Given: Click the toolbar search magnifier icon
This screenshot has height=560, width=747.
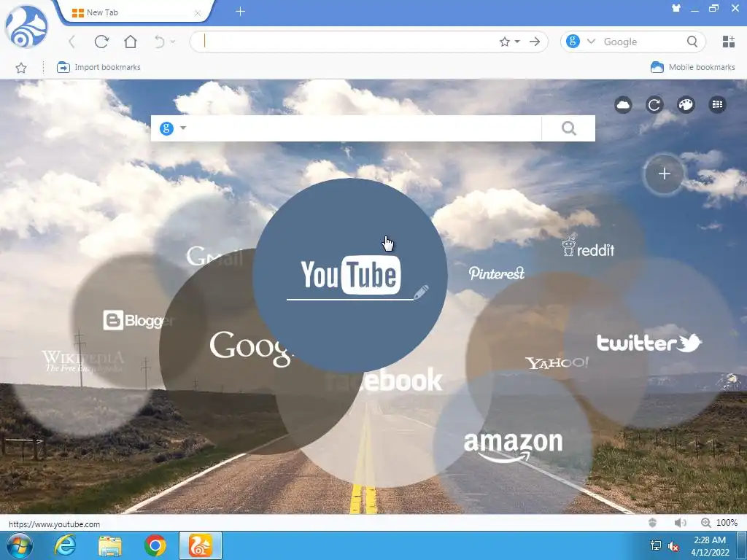Looking at the screenshot, I should pyautogui.click(x=692, y=42).
